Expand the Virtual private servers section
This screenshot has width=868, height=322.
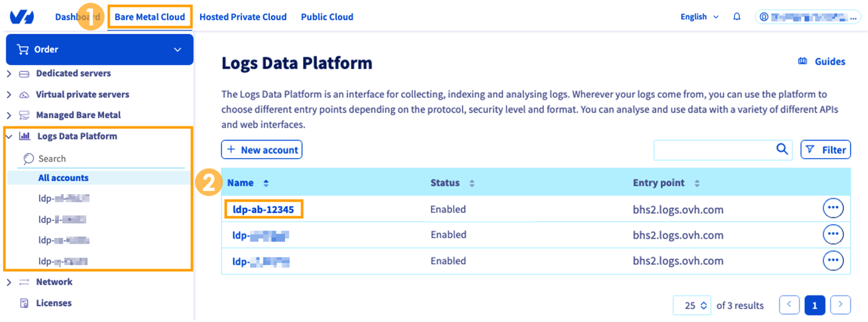point(9,95)
